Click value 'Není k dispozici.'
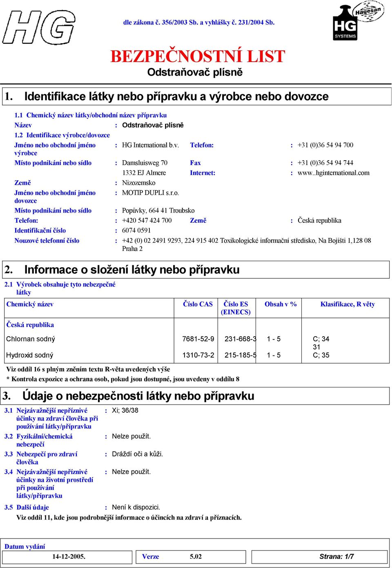 [x=136, y=508]
